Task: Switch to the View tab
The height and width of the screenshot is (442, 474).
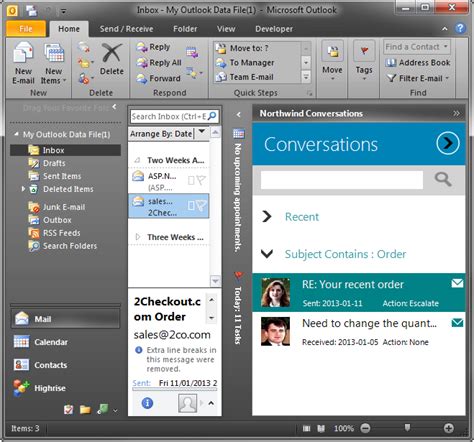Action: tap(226, 29)
